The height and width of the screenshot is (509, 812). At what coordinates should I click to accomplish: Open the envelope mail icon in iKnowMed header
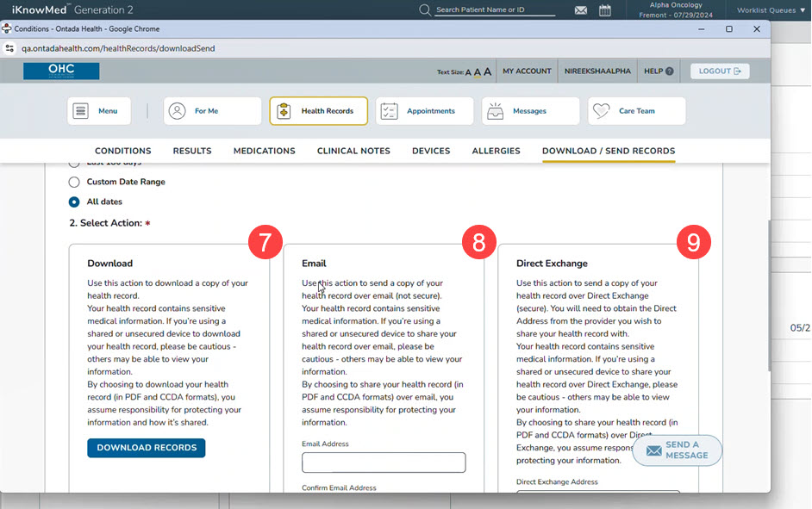click(581, 10)
